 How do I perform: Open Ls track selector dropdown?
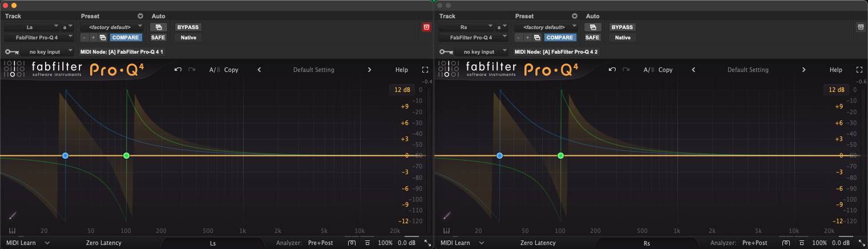(x=32, y=27)
